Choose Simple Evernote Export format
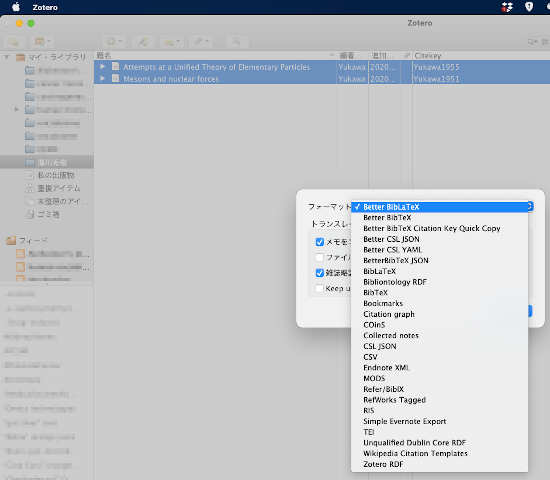The image size is (550, 480). click(439, 421)
